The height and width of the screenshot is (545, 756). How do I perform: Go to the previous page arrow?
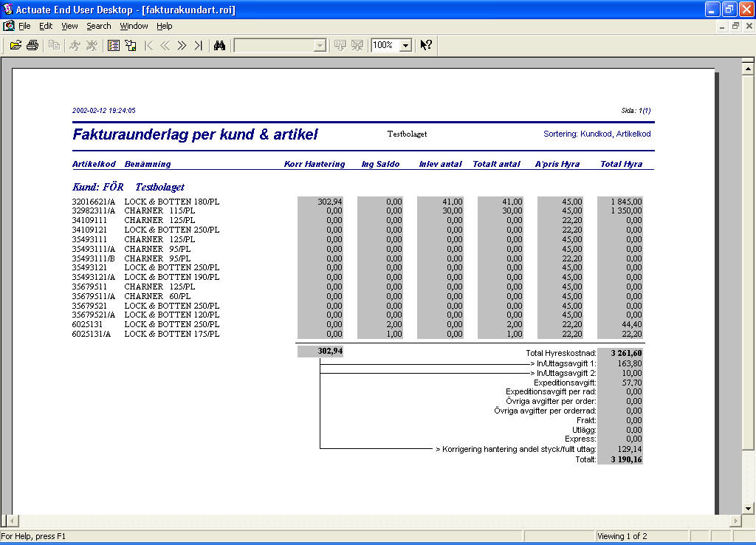tap(165, 45)
